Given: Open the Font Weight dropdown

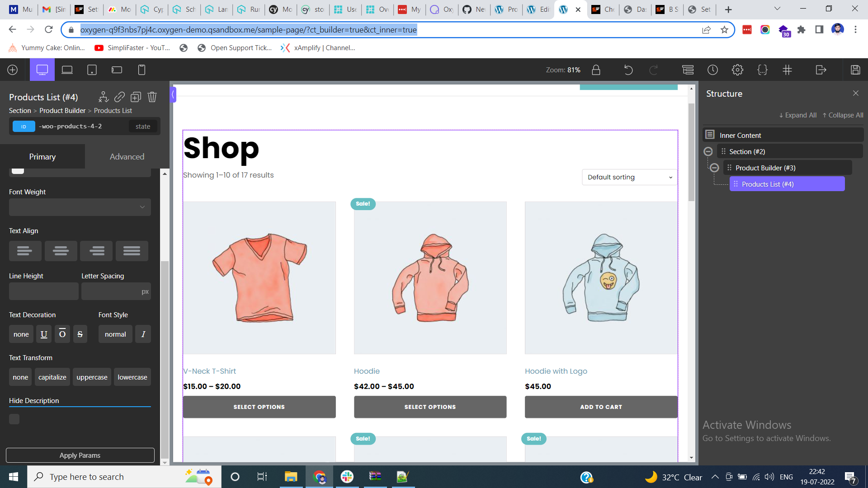Looking at the screenshot, I should [80, 207].
